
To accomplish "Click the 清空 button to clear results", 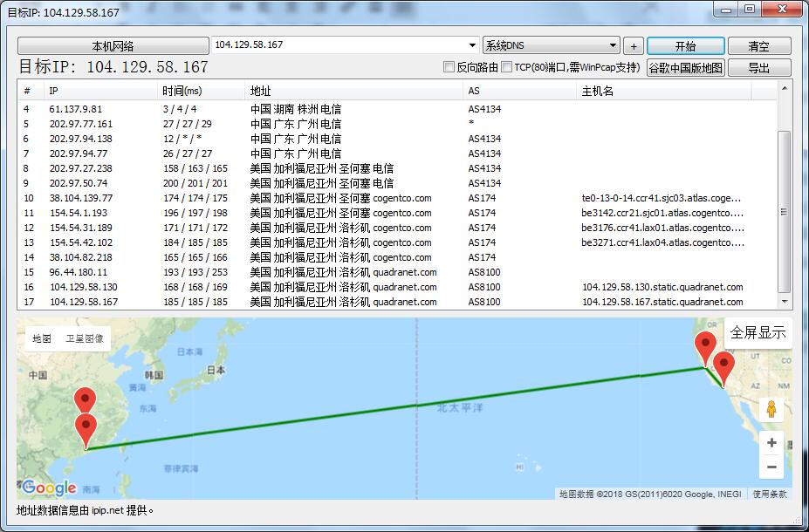I will tap(759, 46).
